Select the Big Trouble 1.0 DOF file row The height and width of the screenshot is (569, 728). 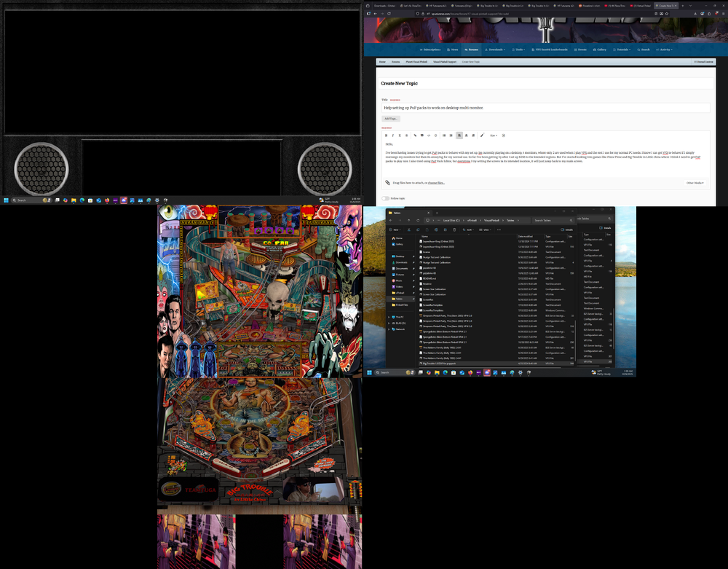point(496,364)
